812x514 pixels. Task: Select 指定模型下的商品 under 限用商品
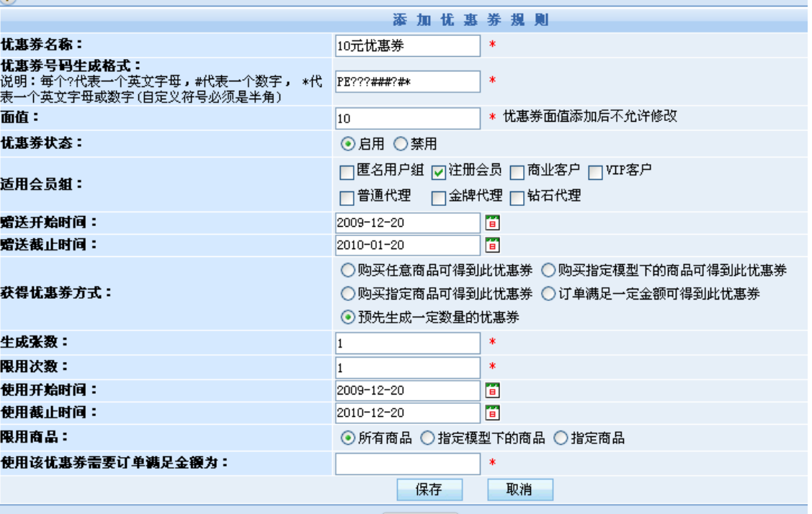(427, 438)
